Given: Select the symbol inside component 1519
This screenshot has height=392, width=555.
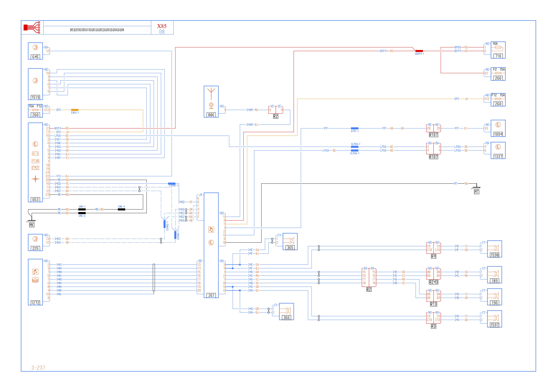Looking at the screenshot, I should (x=35, y=80).
